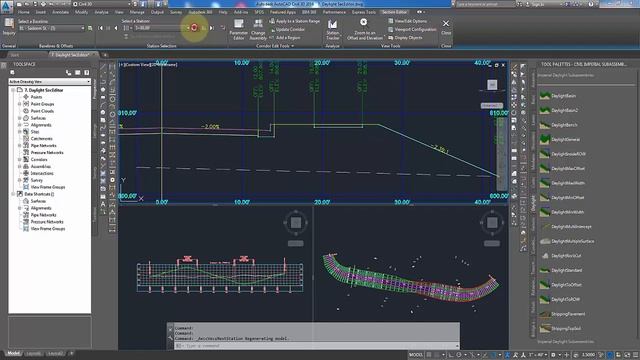Open the Parameter Editor tool
This screenshot has height=360, width=640.
click(239, 29)
